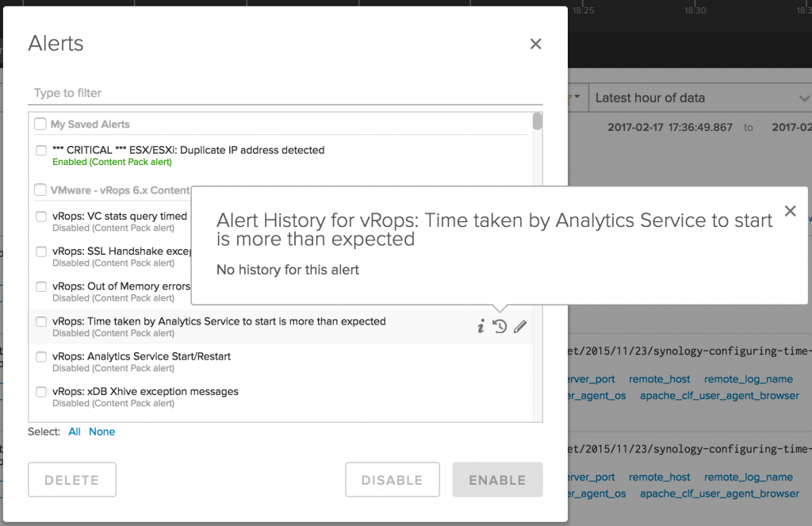812x526 pixels.
Task: Close the Alerts dialog
Action: [x=535, y=44]
